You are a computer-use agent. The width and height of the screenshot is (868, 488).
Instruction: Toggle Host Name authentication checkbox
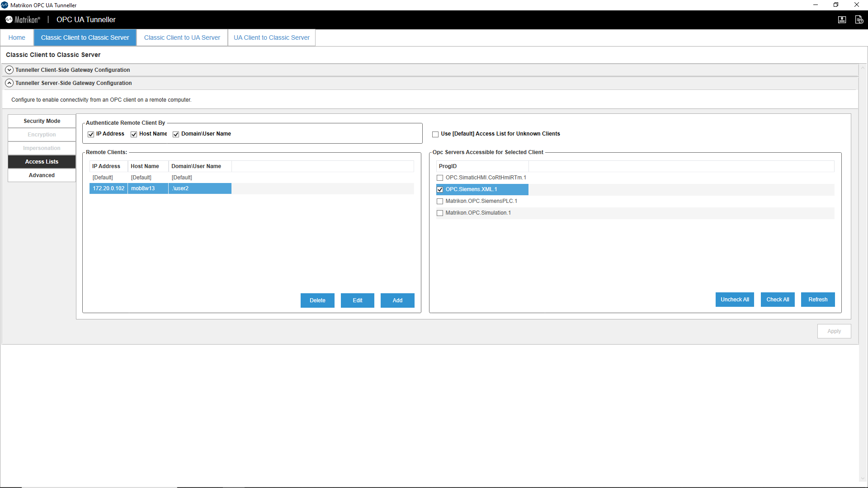[x=134, y=134]
